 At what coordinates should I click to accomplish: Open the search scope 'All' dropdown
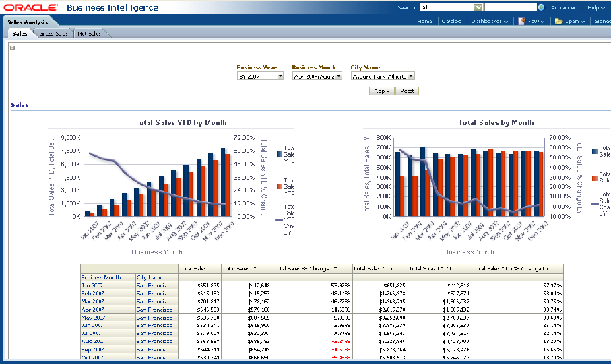478,7
